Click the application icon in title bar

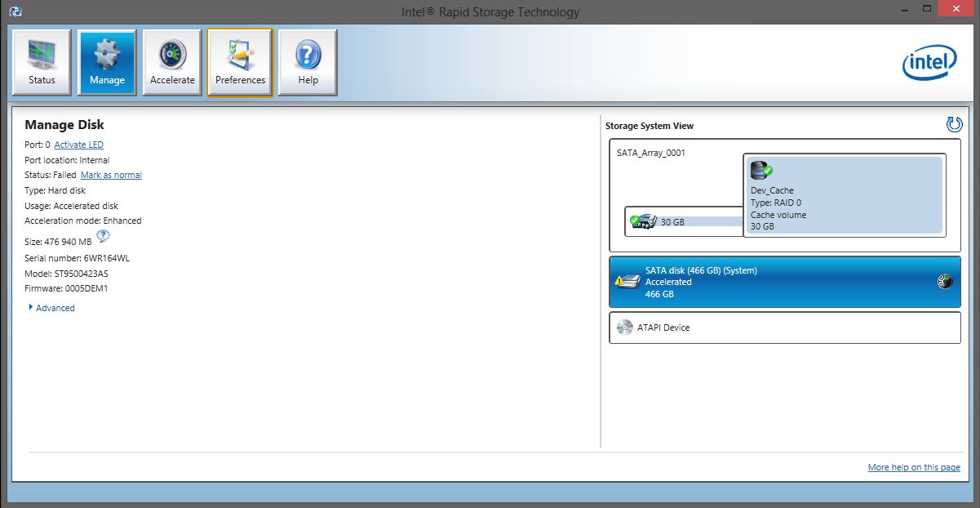(15, 11)
